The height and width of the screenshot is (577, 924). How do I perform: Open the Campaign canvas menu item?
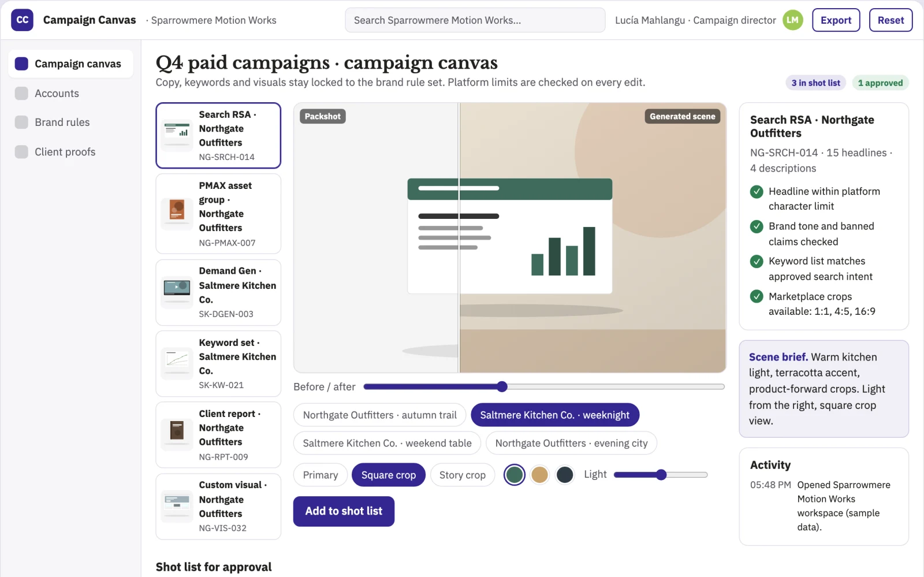(x=70, y=64)
